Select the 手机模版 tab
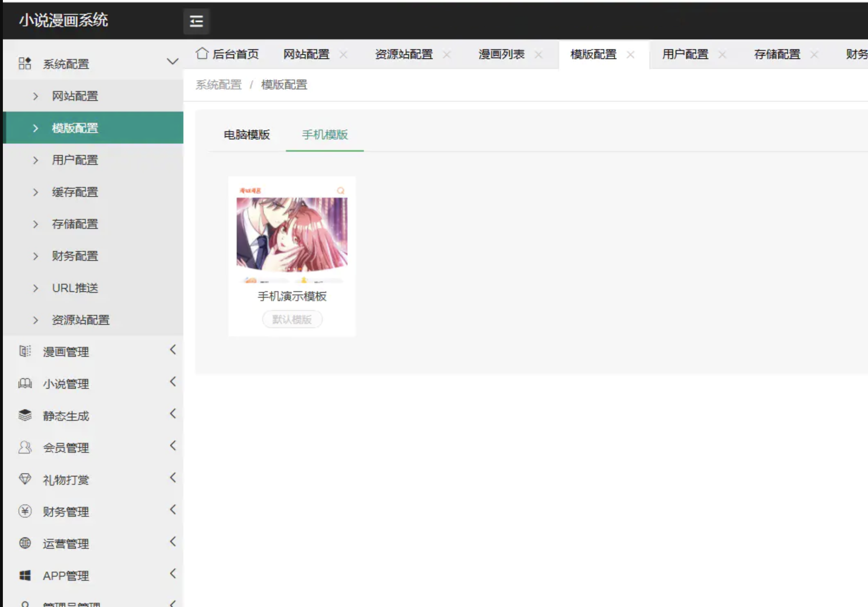 tap(325, 135)
